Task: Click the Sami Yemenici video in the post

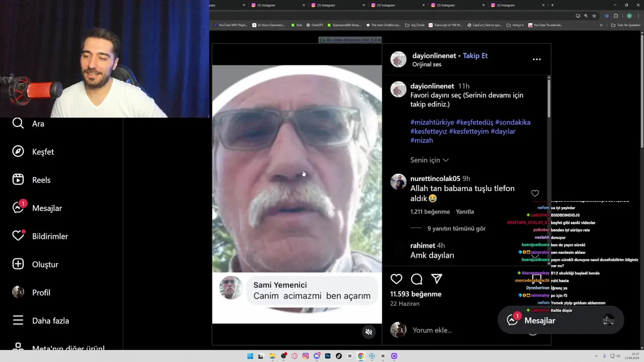Action: coord(297,194)
